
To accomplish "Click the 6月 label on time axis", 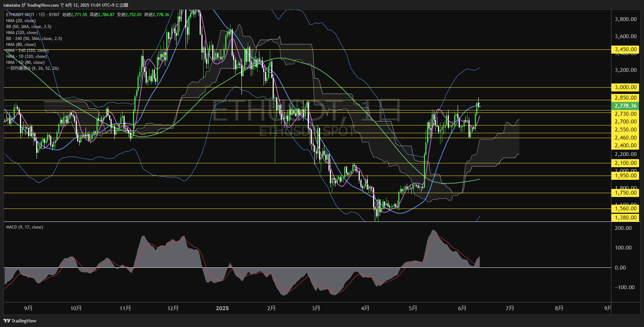I will click(462, 308).
